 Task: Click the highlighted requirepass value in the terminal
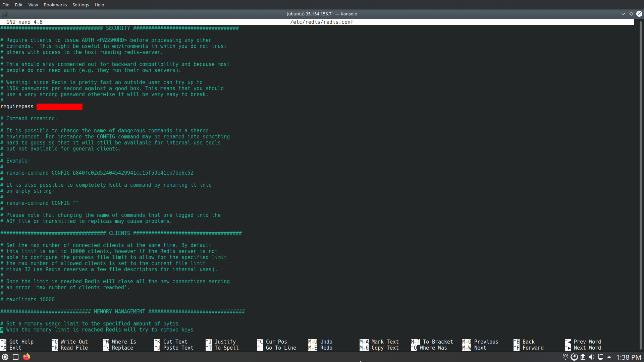click(x=59, y=107)
